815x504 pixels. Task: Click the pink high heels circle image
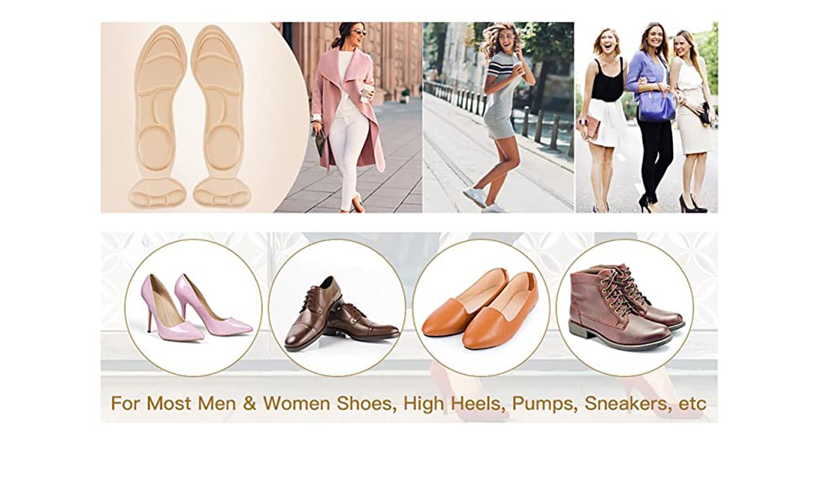[x=193, y=307]
